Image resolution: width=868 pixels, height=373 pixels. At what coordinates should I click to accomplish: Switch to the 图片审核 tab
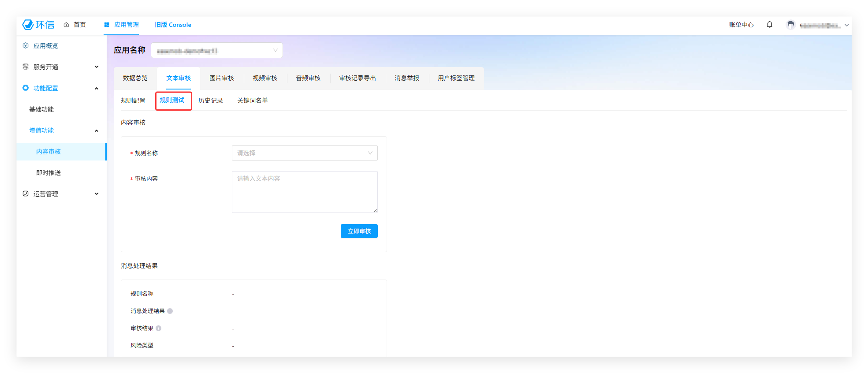pyautogui.click(x=221, y=78)
